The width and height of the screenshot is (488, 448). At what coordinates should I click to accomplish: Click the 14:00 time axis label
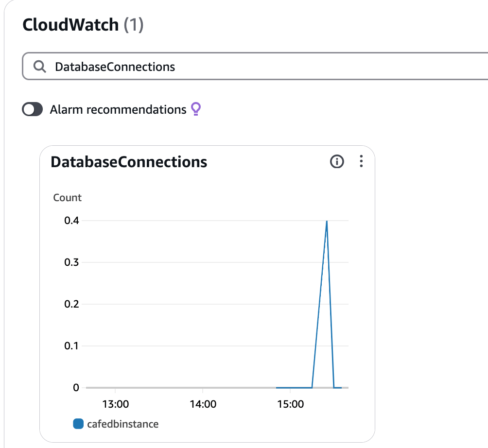tap(203, 404)
